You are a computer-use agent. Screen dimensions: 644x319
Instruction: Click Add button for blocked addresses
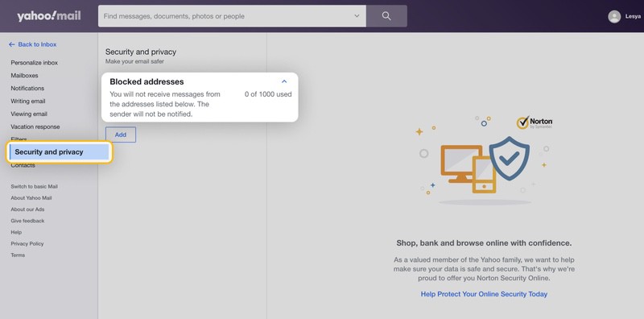point(121,135)
